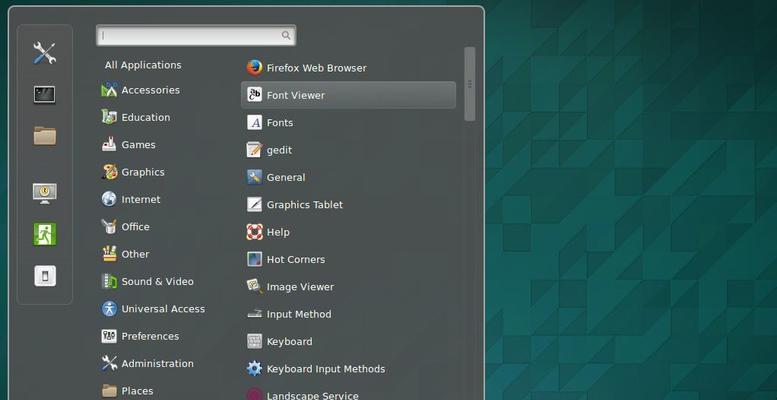Image resolution: width=777 pixels, height=400 pixels.
Task: Click the Firefox Web Browser icon
Action: click(x=255, y=68)
